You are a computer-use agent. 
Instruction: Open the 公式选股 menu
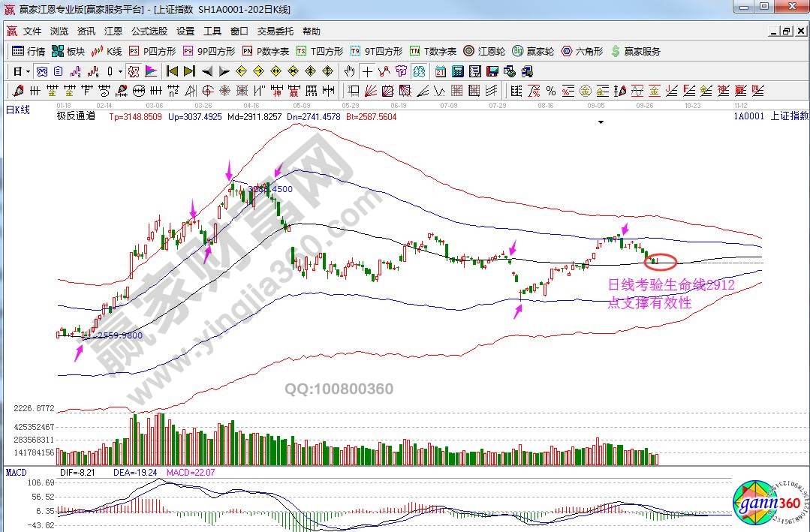click(x=149, y=32)
